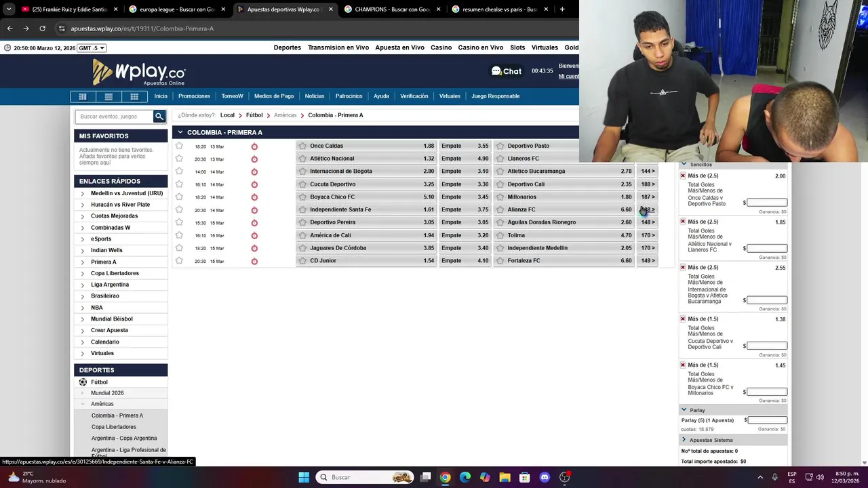
Task: Open live stats icon for América de Cali match
Action: 254,236
